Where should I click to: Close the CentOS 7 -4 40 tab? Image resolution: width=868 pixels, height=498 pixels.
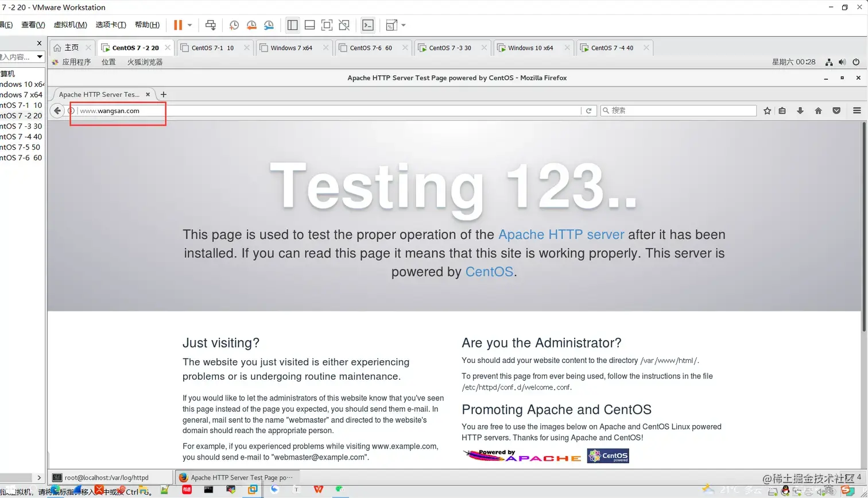pyautogui.click(x=646, y=48)
